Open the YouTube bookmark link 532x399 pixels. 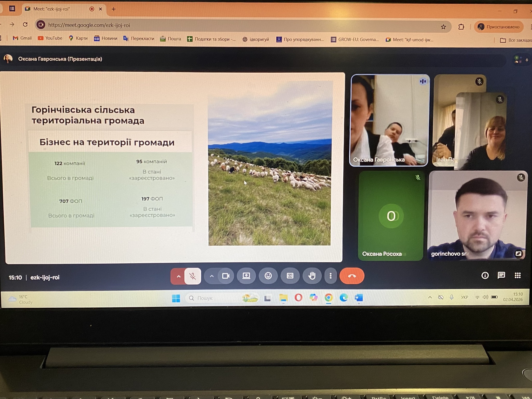coord(50,38)
